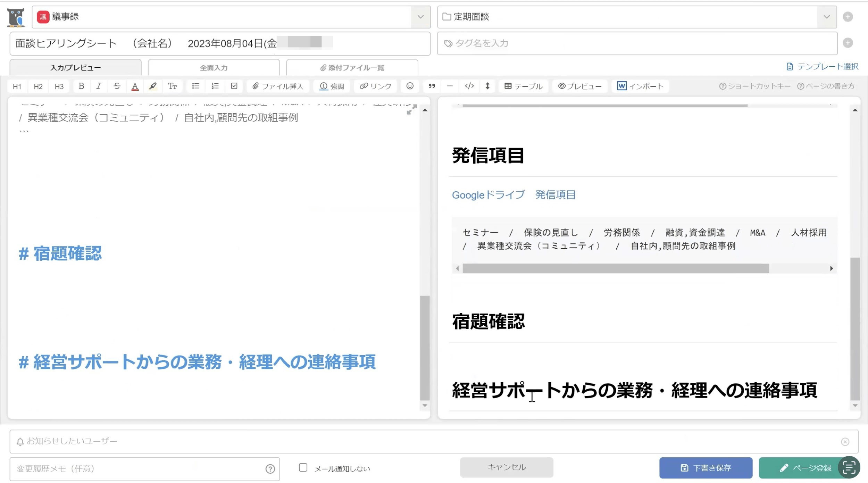Screen dimensions: 868x483
Task: Insert a blockquote
Action: (432, 86)
